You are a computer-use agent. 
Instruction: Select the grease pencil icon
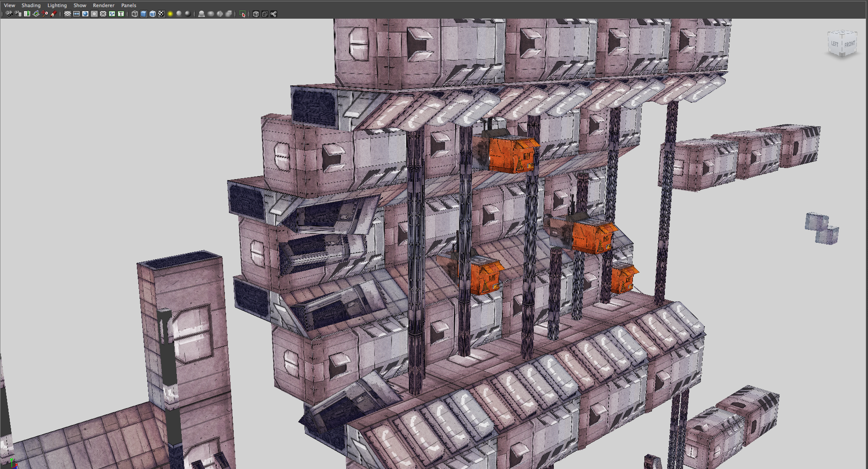tap(53, 14)
